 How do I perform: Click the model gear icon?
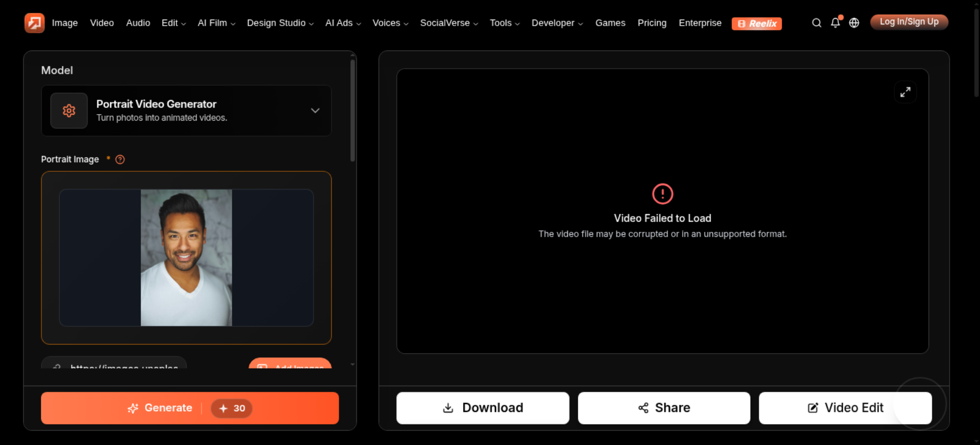69,111
